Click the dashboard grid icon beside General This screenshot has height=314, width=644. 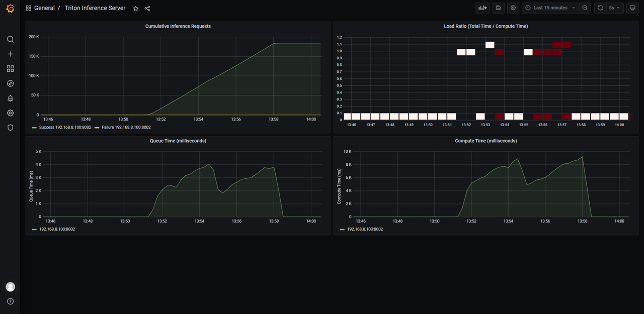[28, 9]
